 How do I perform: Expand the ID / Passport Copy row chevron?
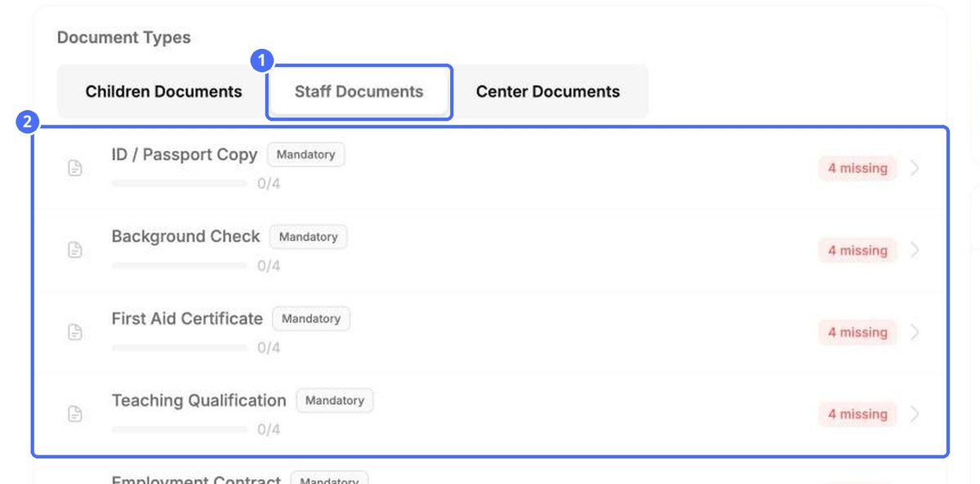[915, 168]
